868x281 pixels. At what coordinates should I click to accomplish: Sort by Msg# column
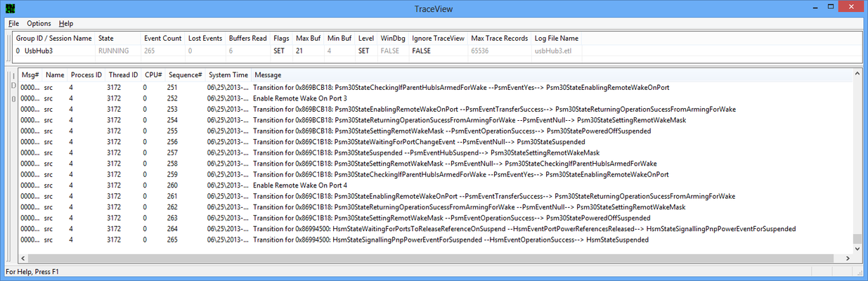pyautogui.click(x=30, y=74)
